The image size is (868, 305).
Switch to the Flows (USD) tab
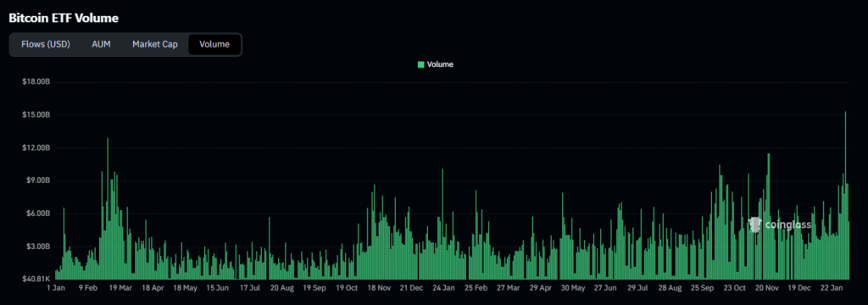click(46, 44)
